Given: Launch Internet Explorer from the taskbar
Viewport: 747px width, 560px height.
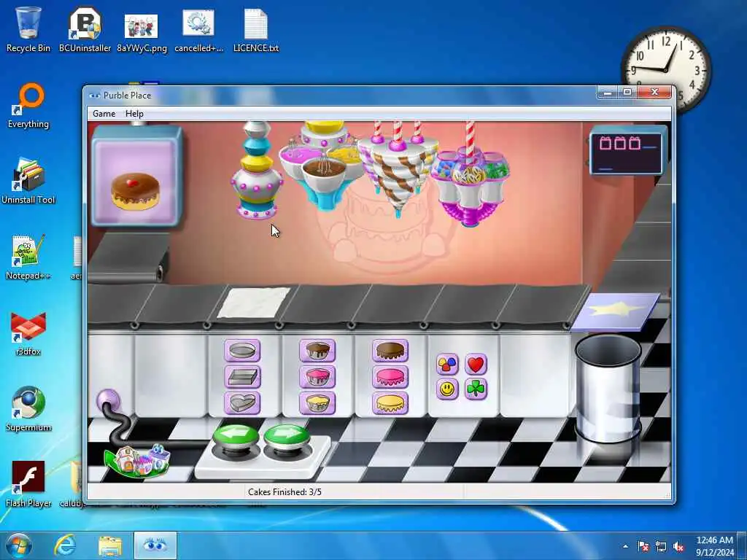Looking at the screenshot, I should point(64,545).
